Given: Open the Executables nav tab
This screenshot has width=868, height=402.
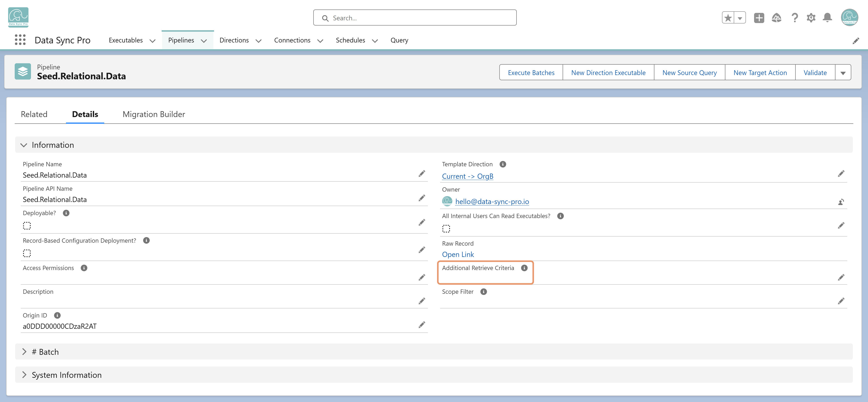Looking at the screenshot, I should (126, 40).
